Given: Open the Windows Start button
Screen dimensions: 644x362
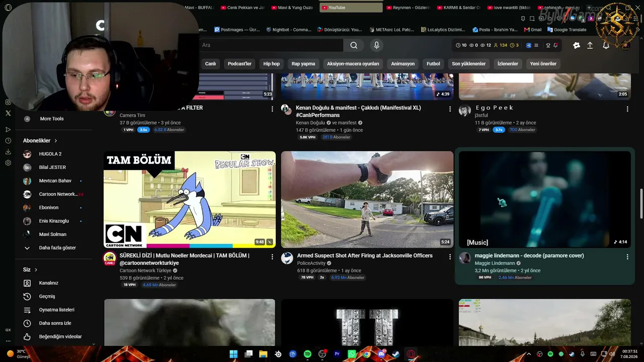Looking at the screenshot, I should (233, 354).
